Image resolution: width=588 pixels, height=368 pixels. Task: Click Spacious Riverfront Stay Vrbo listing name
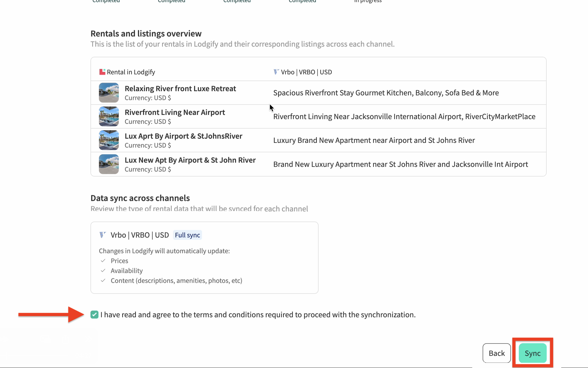(386, 93)
